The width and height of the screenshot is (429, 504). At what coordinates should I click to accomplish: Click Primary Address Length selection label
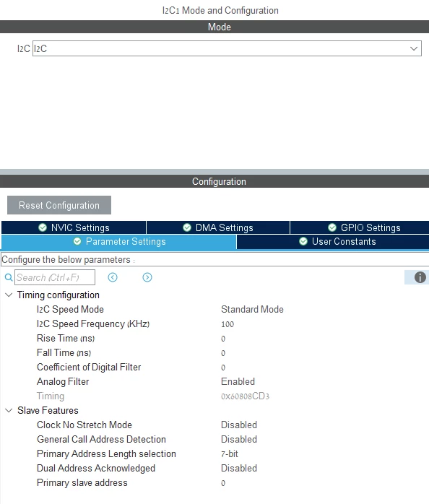click(x=106, y=454)
